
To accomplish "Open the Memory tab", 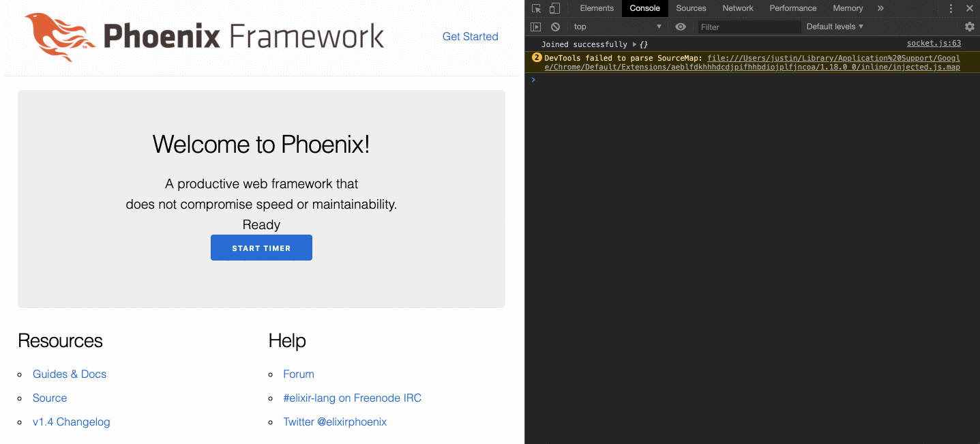I will pyautogui.click(x=848, y=8).
